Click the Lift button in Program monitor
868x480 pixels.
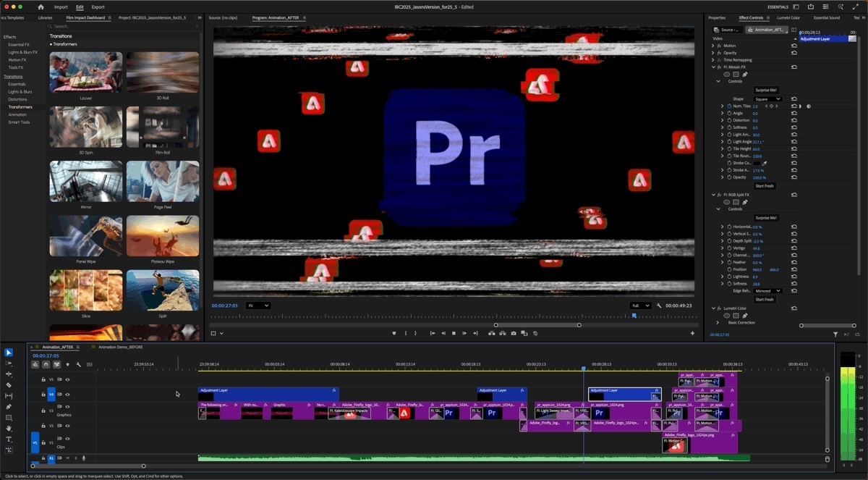click(492, 333)
